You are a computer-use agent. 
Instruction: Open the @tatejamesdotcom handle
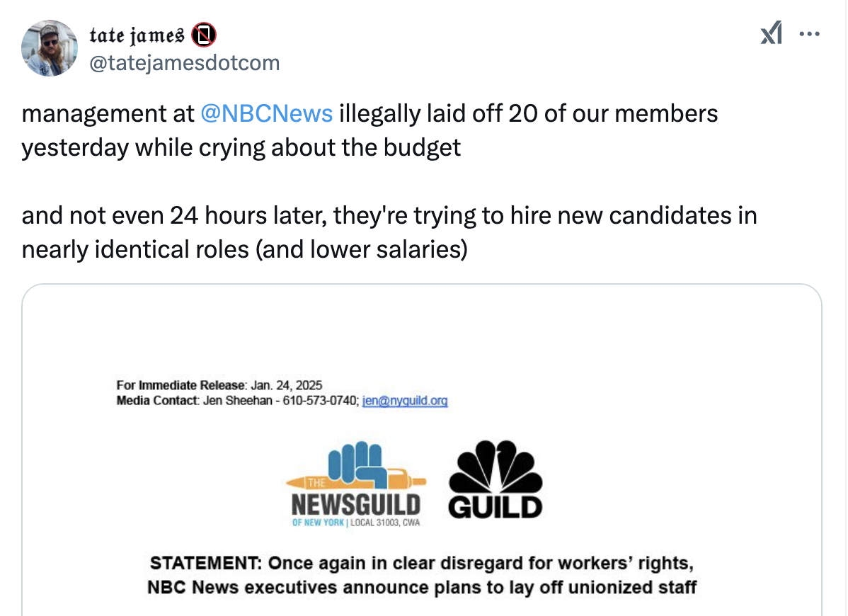pos(184,63)
